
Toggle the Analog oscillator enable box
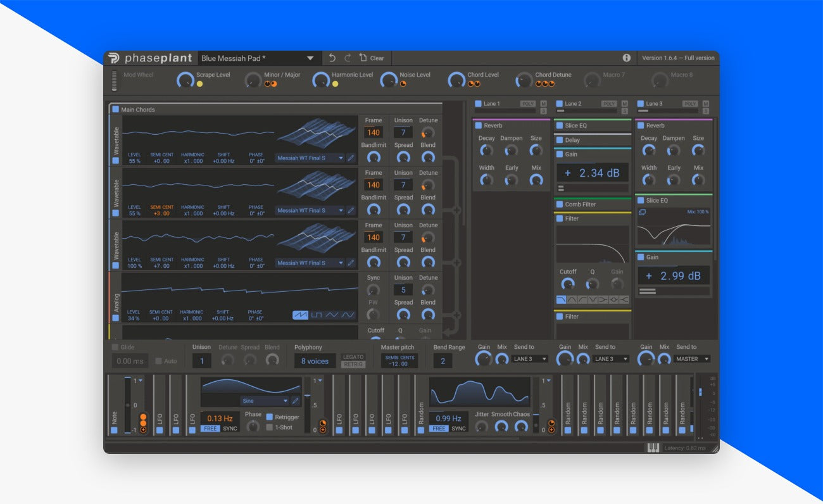coord(115,318)
